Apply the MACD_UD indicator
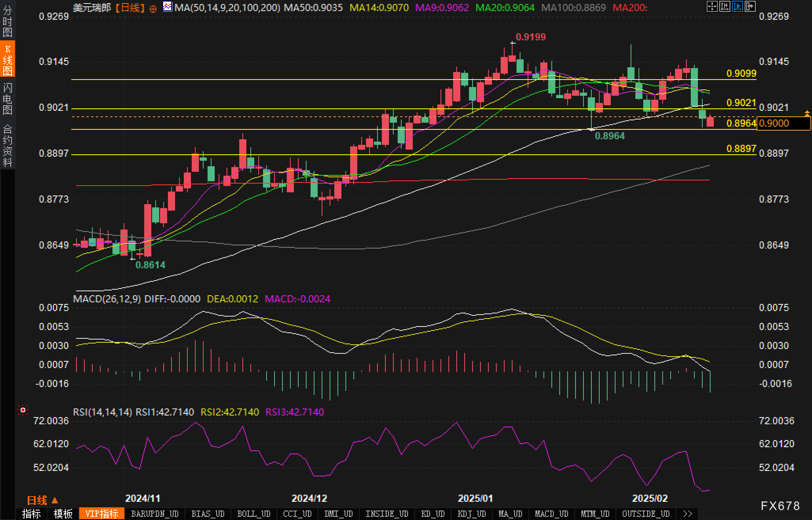Image resolution: width=812 pixels, height=520 pixels. coord(551,514)
